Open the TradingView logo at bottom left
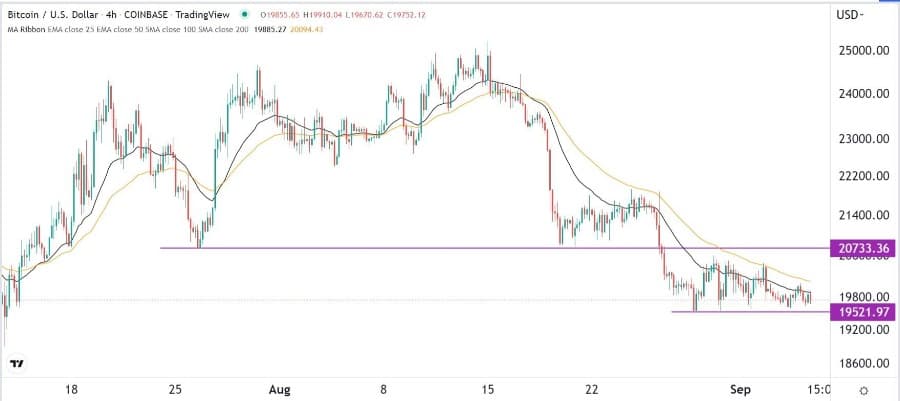 17,364
